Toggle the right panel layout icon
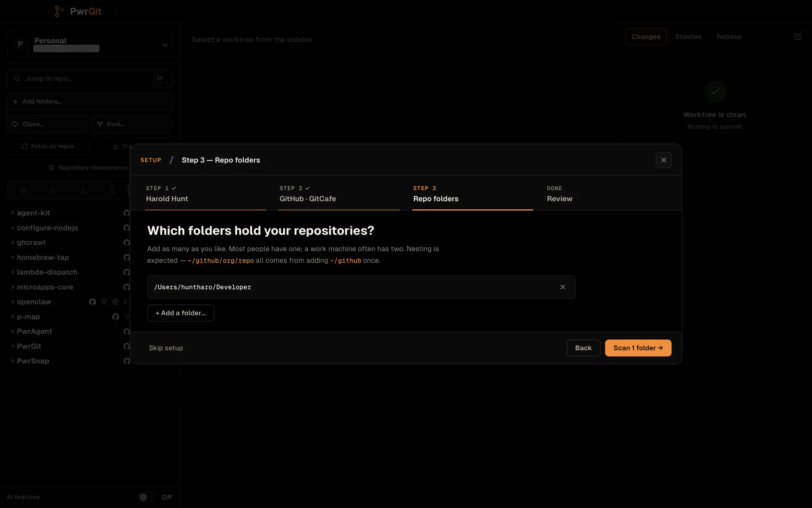The image size is (812, 508). click(797, 37)
